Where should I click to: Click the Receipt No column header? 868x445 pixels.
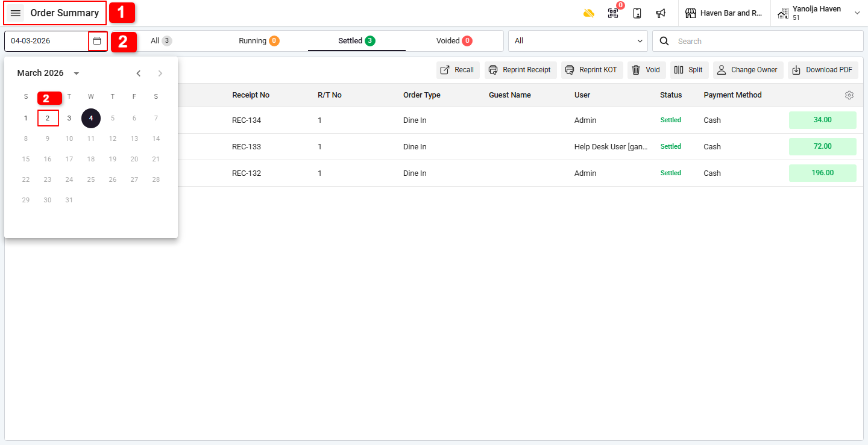pyautogui.click(x=251, y=95)
